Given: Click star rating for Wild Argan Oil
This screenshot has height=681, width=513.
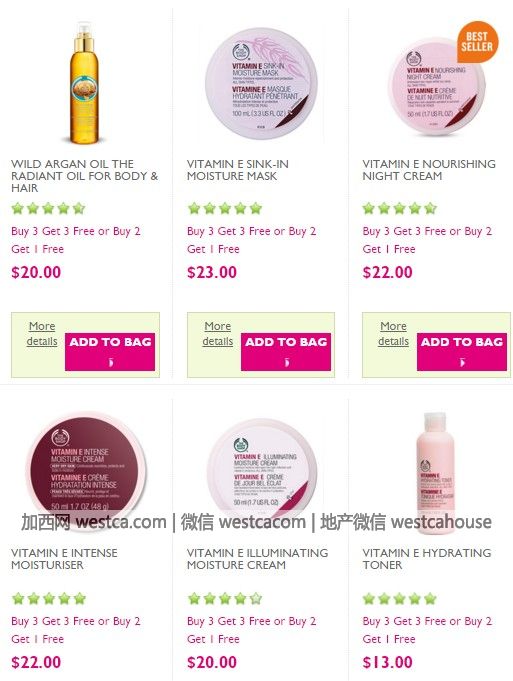Looking at the screenshot, I should 48,208.
